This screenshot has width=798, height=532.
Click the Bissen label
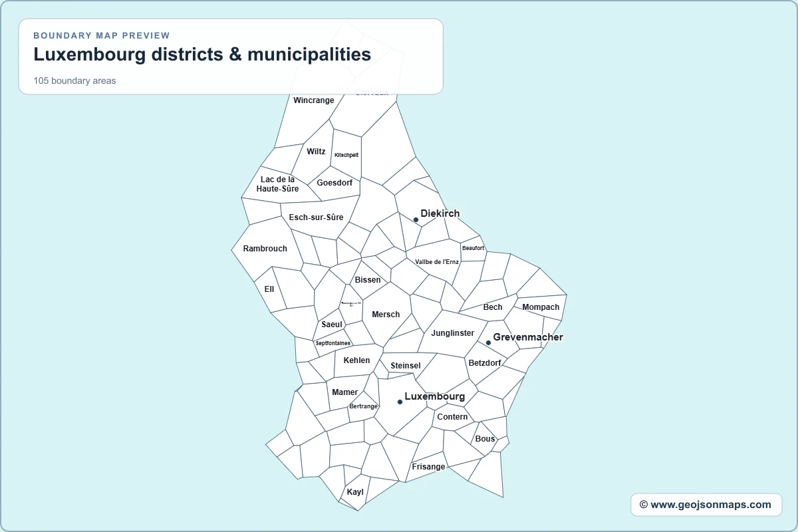(x=368, y=280)
